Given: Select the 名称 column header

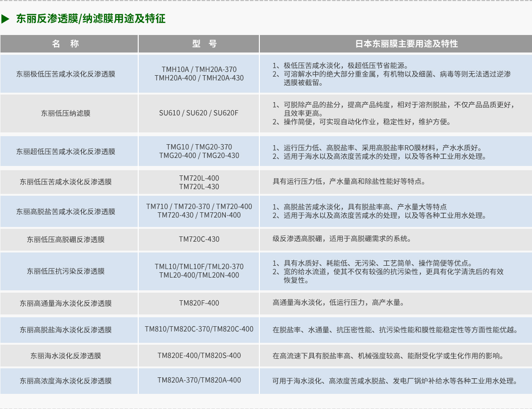Looking at the screenshot, I should tap(66, 44).
